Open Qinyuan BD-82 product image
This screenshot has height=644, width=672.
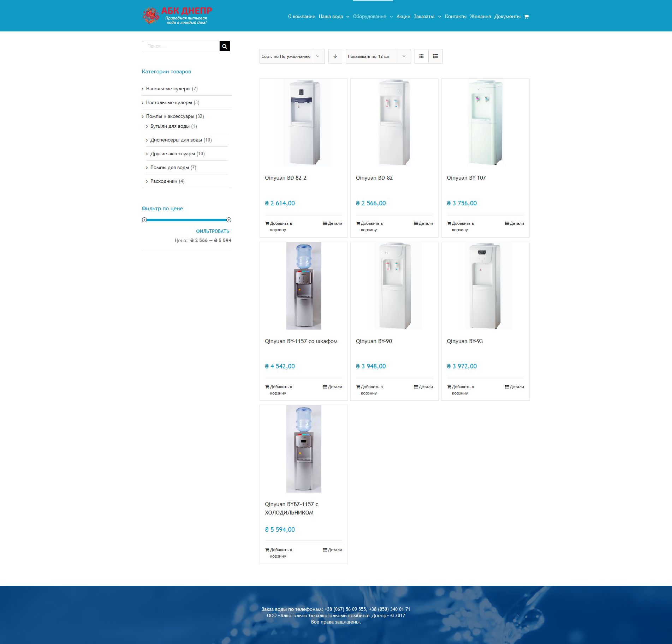[394, 122]
